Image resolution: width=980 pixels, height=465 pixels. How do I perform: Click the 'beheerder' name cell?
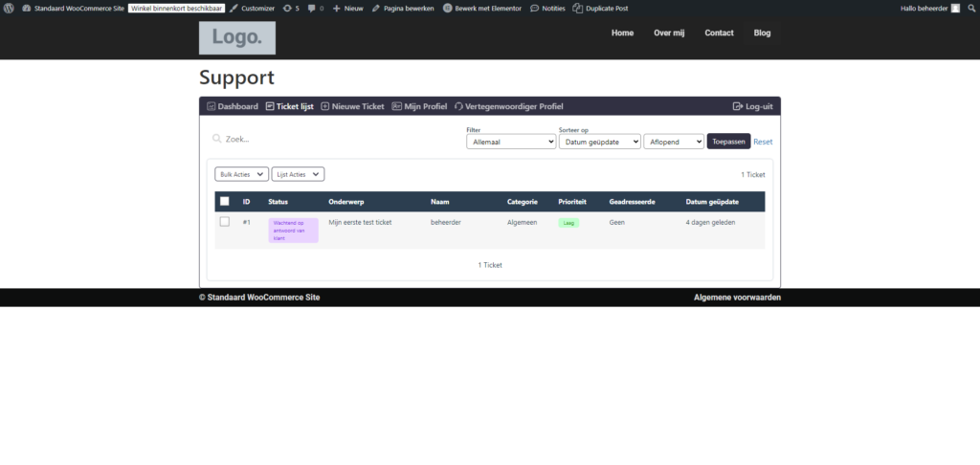(446, 222)
